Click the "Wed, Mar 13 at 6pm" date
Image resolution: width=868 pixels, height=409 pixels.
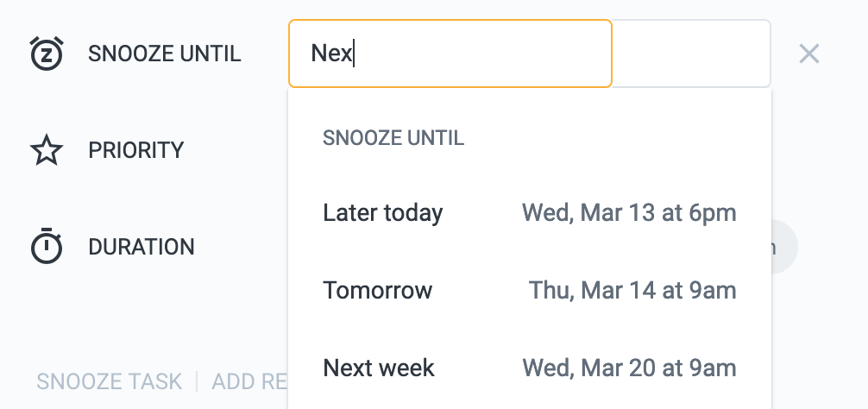click(x=629, y=213)
